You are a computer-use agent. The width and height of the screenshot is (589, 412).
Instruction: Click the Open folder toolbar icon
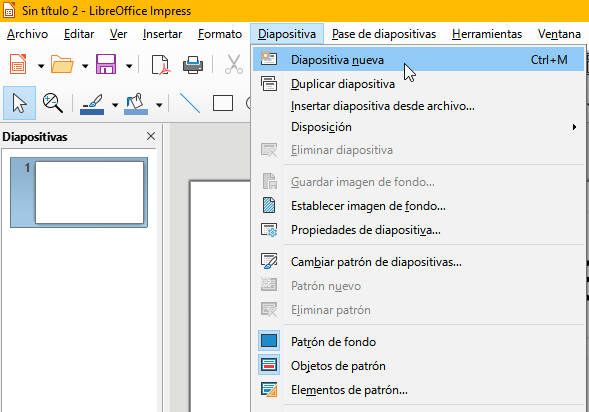[62, 64]
